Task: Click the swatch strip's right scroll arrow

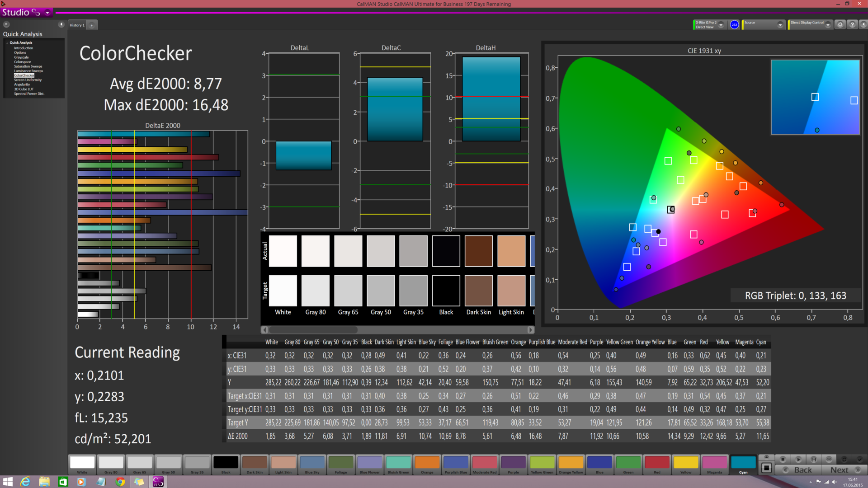Action: (x=531, y=330)
